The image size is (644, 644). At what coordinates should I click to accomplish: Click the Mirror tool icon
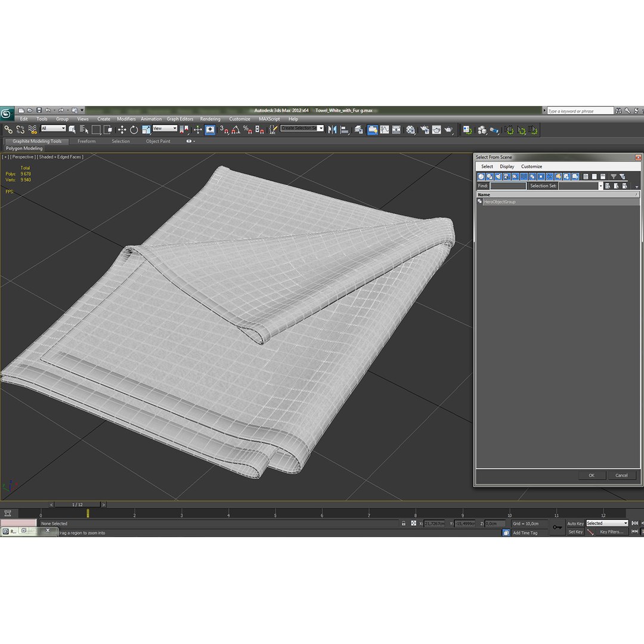pyautogui.click(x=332, y=130)
